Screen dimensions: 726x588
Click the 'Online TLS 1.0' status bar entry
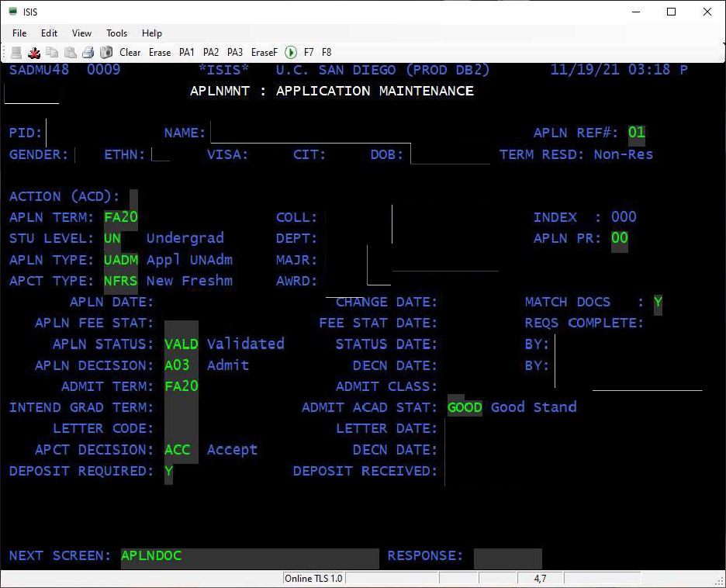(314, 579)
